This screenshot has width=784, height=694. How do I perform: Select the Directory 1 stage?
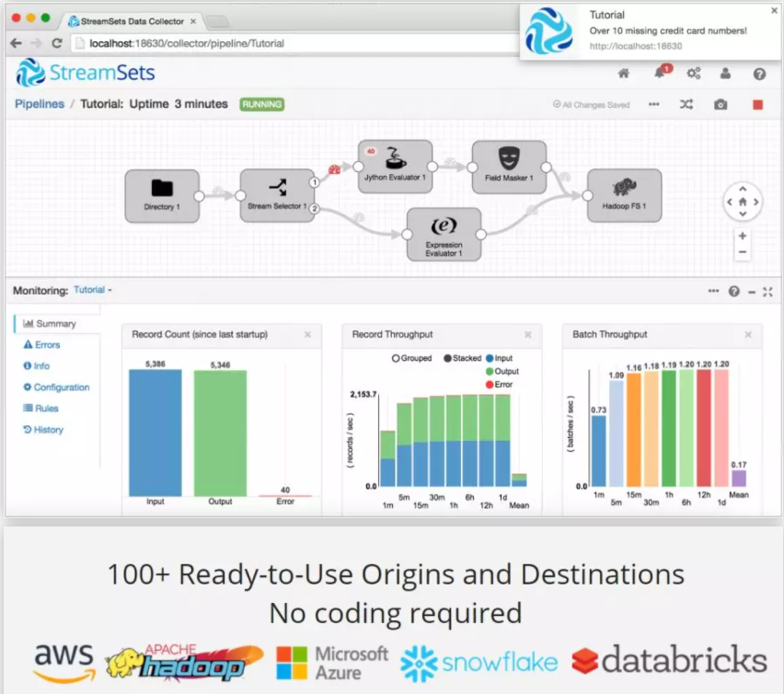tap(162, 195)
